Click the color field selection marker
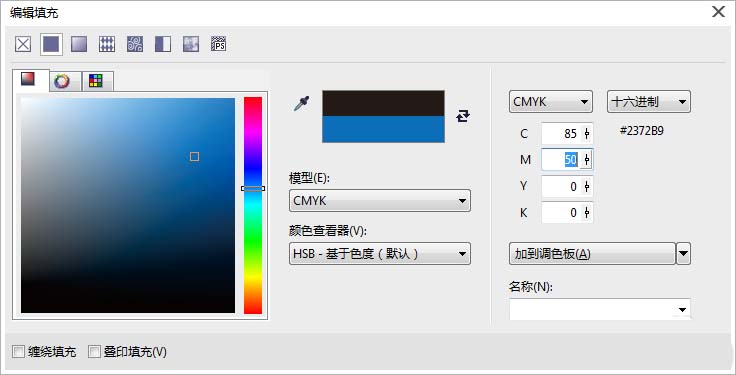 click(194, 157)
